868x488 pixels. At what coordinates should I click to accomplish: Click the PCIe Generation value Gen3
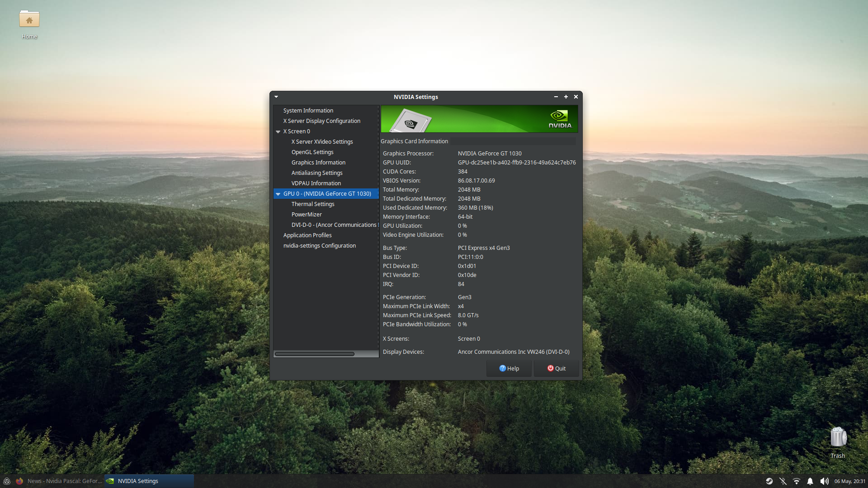pyautogui.click(x=464, y=297)
